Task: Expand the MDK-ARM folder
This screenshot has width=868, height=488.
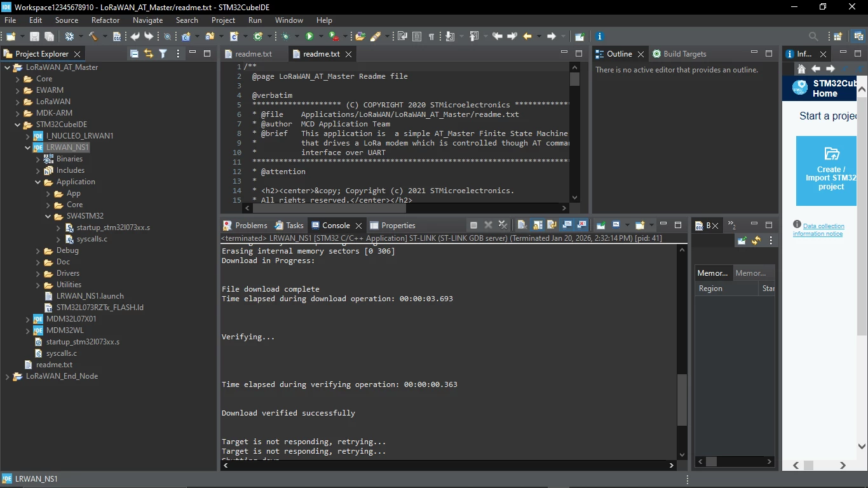Action: [18, 113]
